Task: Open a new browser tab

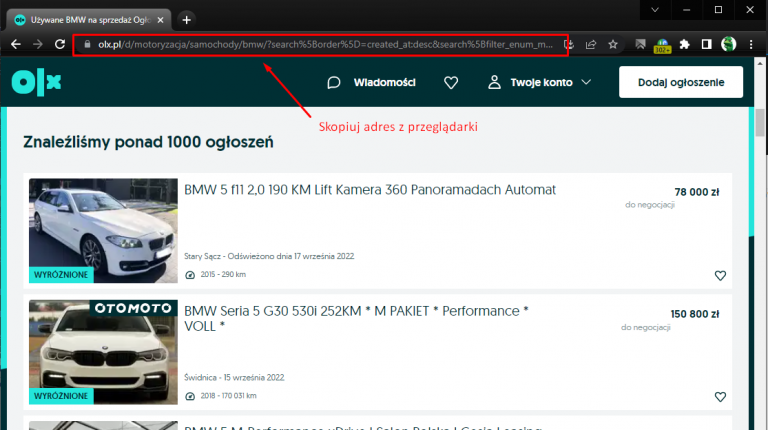Action: point(186,19)
